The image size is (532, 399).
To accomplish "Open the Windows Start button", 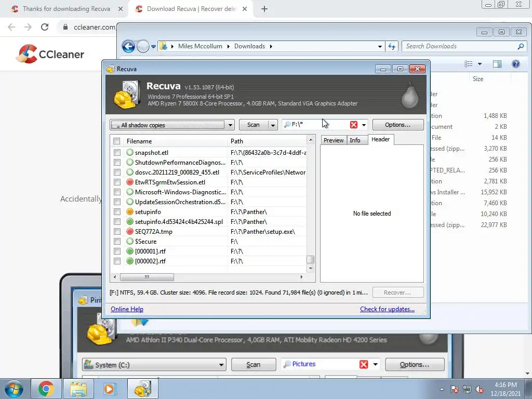I will pos(14,389).
